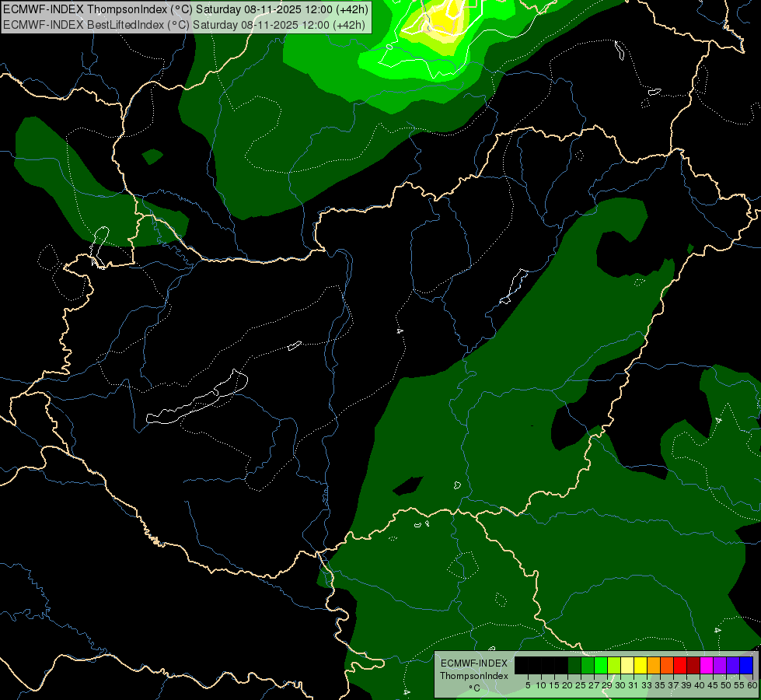Click the BestLiftedIndex title line at top
761x700 pixels.
[x=184, y=25]
